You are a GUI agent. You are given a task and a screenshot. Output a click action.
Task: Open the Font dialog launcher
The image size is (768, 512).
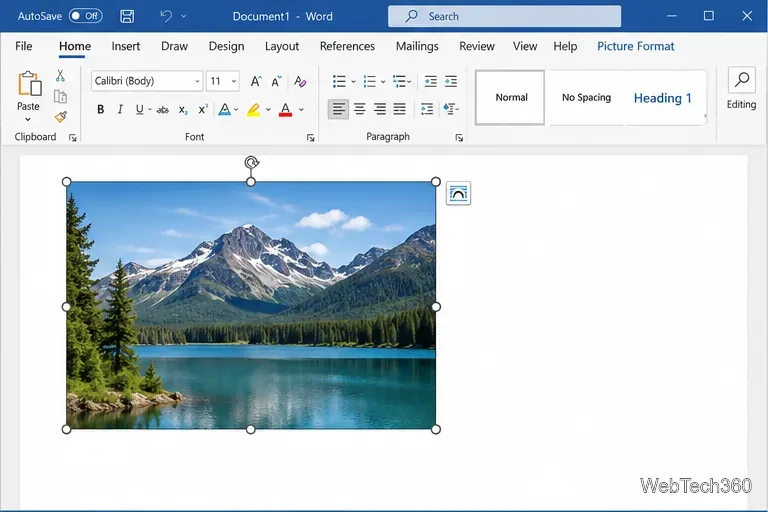point(311,138)
